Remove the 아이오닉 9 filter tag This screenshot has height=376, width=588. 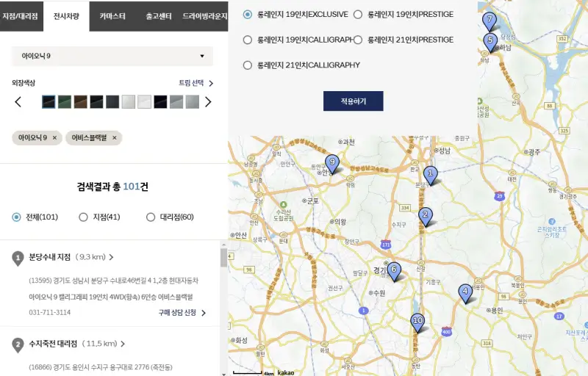pyautogui.click(x=54, y=138)
